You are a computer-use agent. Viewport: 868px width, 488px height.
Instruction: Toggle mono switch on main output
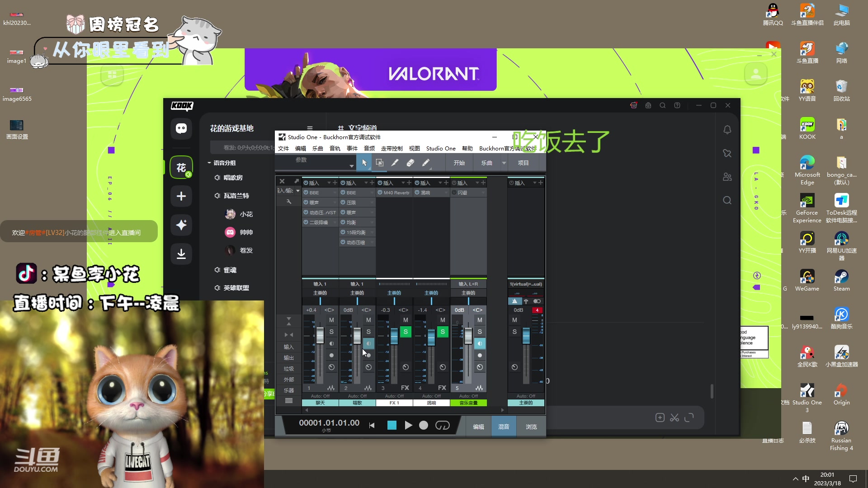pos(537,301)
